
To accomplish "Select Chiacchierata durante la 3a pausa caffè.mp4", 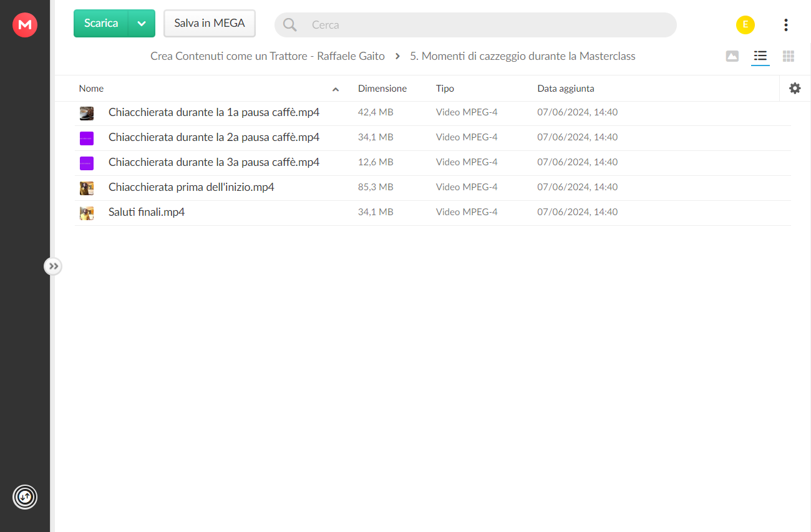I will [214, 162].
